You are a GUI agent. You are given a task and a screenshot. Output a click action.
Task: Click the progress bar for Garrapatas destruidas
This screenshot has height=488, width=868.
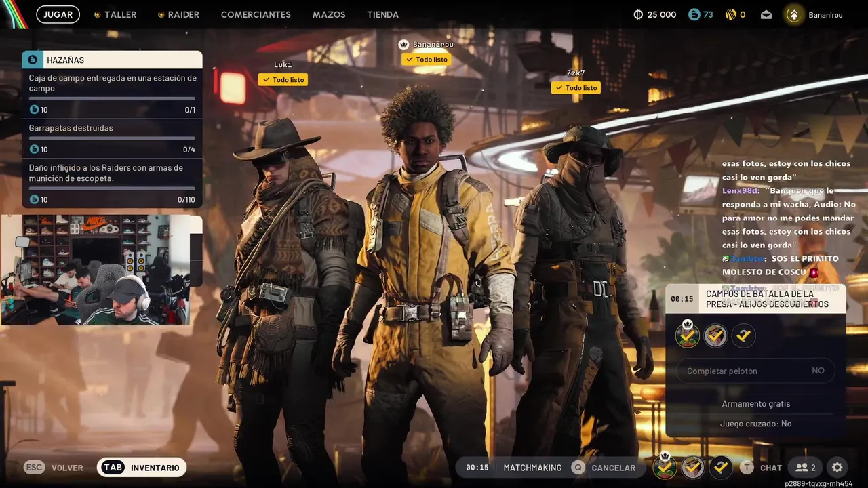click(112, 138)
